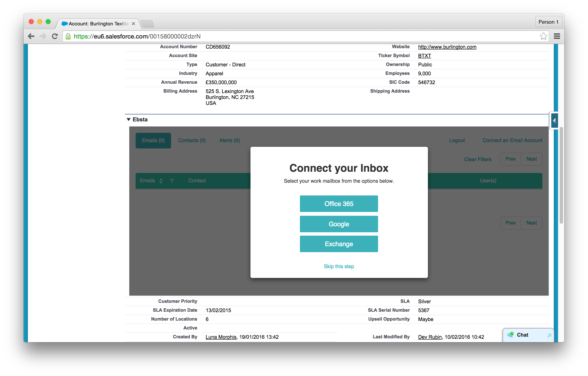Image resolution: width=588 pixels, height=376 pixels.
Task: Open the burlington.com website link
Action: click(447, 47)
